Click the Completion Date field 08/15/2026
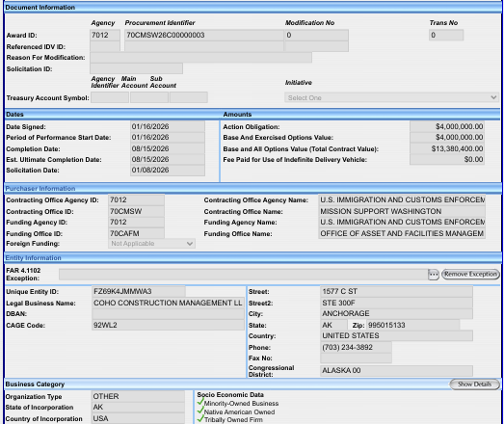 click(168, 148)
